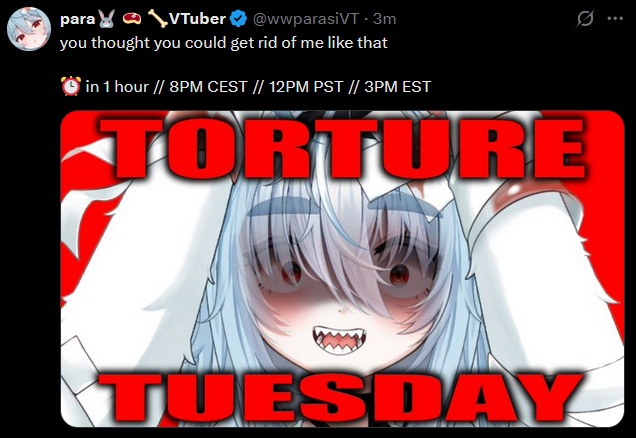Click the "TORTURE" headline in the image
The height and width of the screenshot is (438, 636).
pyautogui.click(x=343, y=149)
